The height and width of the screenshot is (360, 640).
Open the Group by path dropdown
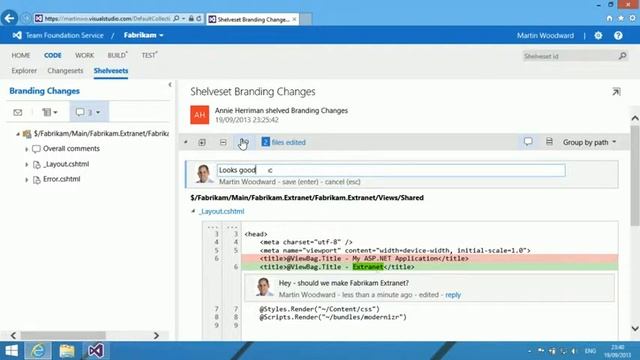coord(589,142)
